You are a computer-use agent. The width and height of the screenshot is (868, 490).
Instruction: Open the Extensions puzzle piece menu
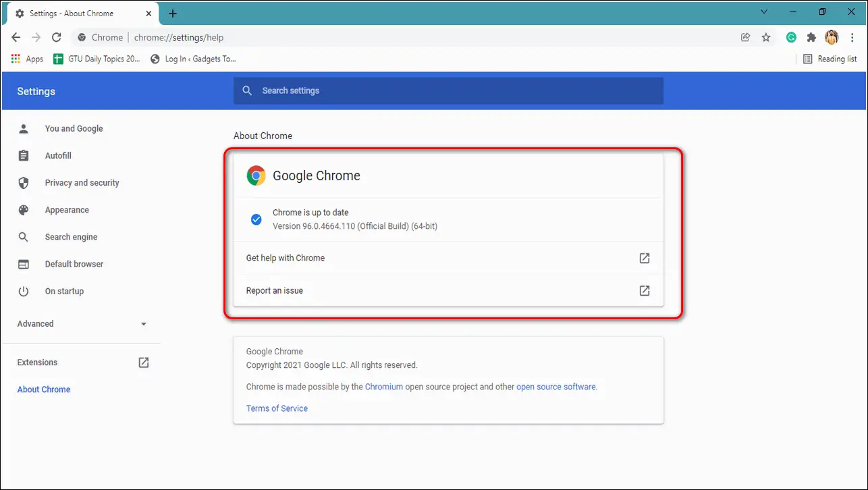[x=811, y=38]
